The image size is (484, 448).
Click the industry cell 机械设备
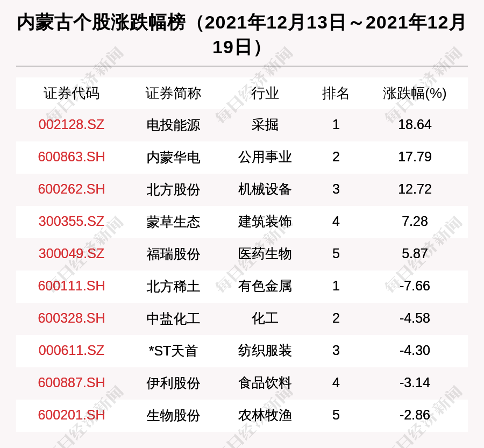pyautogui.click(x=265, y=189)
